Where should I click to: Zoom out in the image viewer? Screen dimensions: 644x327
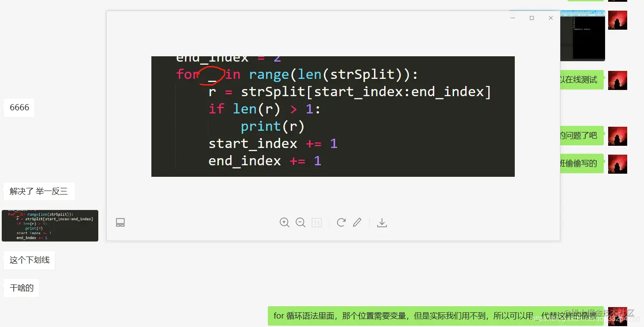301,222
